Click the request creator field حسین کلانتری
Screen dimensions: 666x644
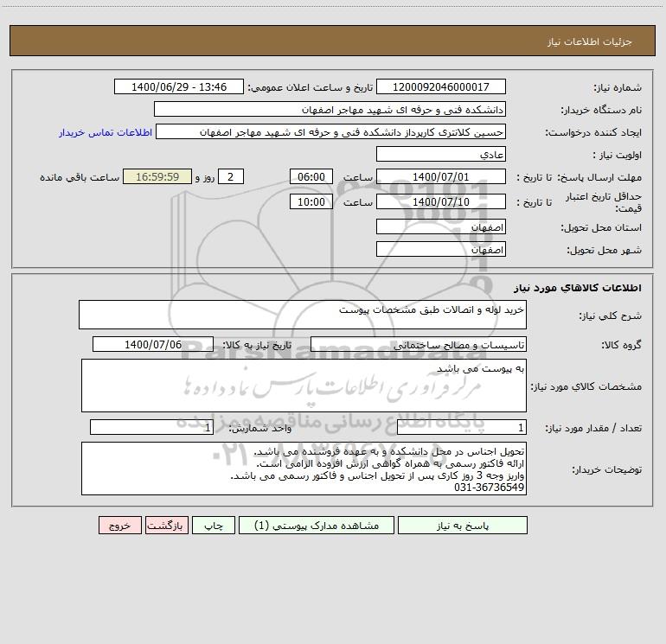pyautogui.click(x=331, y=131)
